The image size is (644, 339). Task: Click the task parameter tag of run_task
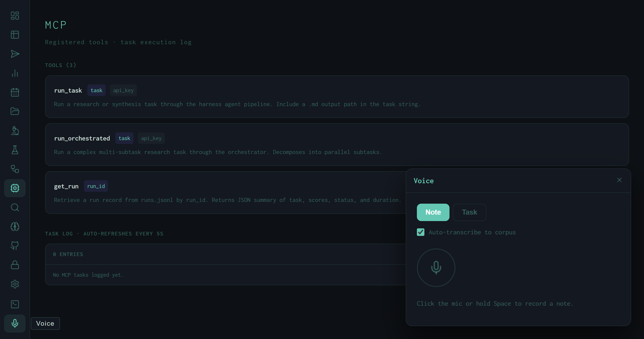pyautogui.click(x=96, y=90)
